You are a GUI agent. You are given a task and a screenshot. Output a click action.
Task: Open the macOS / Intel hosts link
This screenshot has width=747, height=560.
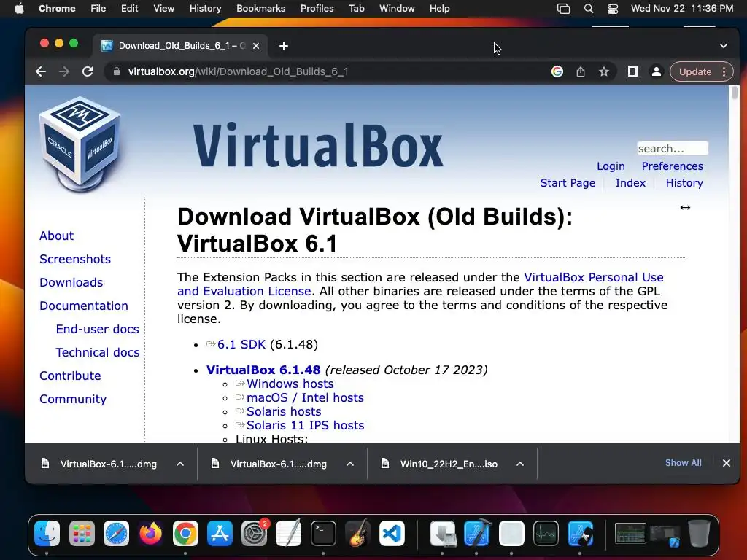point(305,397)
